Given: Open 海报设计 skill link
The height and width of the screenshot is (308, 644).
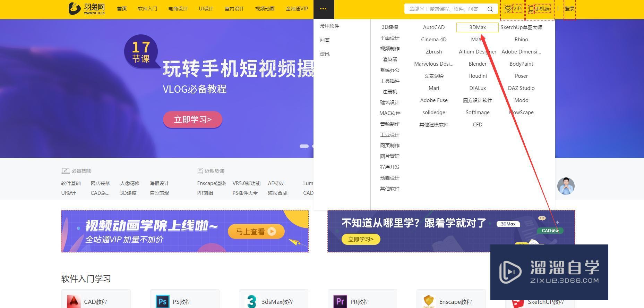Looking at the screenshot, I should [159, 183].
